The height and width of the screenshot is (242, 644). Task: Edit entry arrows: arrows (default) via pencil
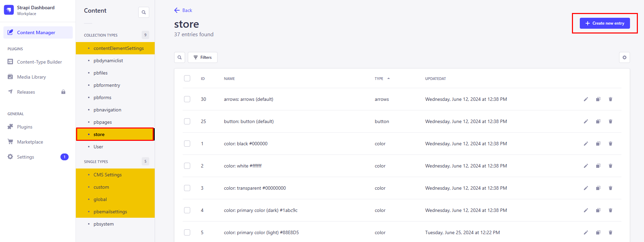point(586,99)
